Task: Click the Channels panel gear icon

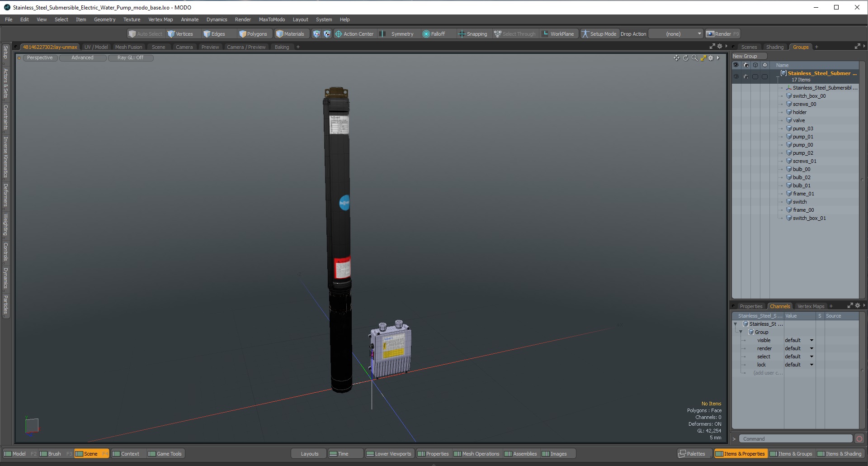Action: pyautogui.click(x=858, y=305)
